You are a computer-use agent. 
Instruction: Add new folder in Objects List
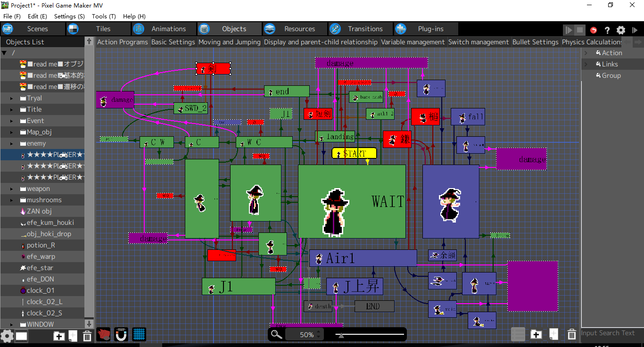pos(59,336)
